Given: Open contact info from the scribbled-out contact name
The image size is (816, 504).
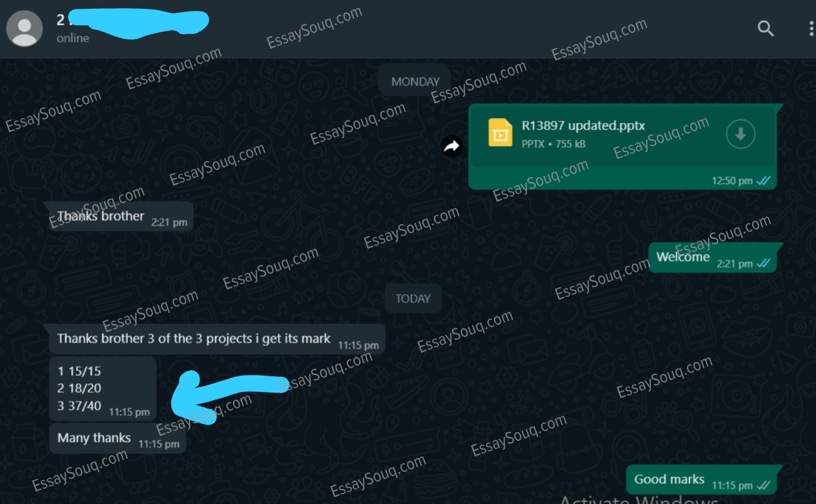Looking at the screenshot, I should click(132, 20).
